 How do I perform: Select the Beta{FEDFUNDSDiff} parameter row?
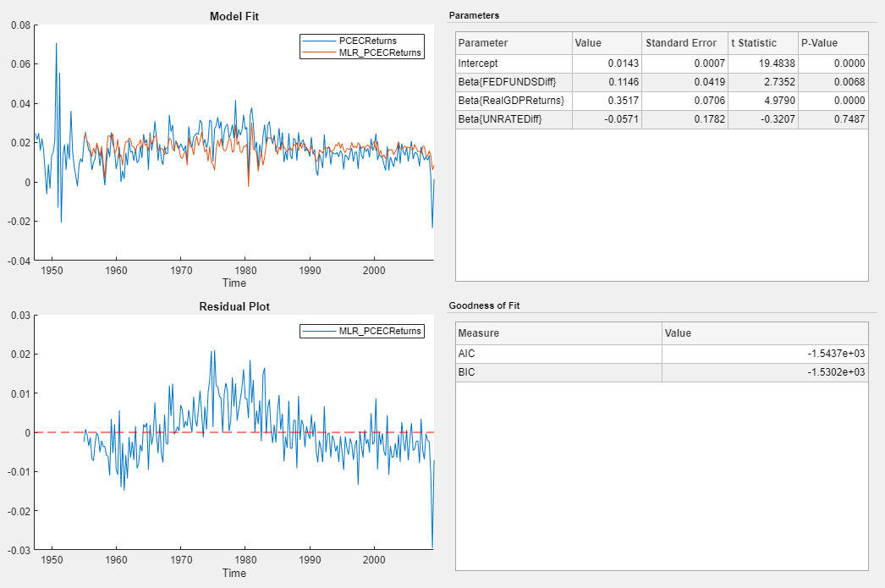[662, 82]
